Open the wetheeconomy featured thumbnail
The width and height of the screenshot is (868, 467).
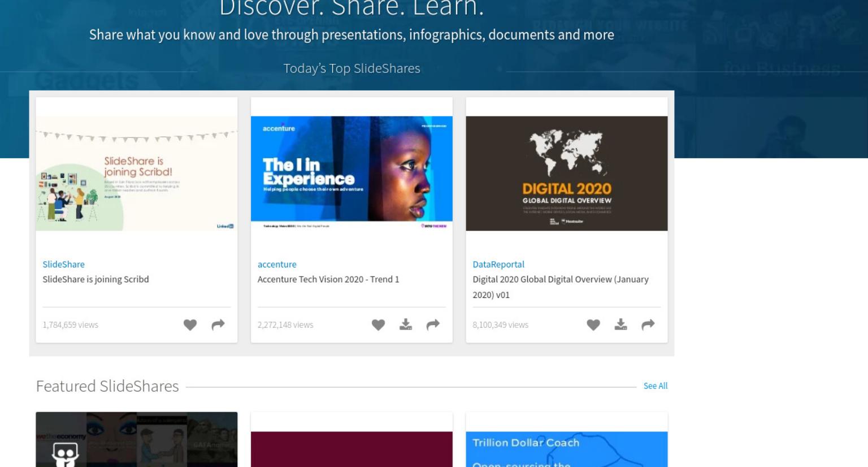[x=137, y=440]
